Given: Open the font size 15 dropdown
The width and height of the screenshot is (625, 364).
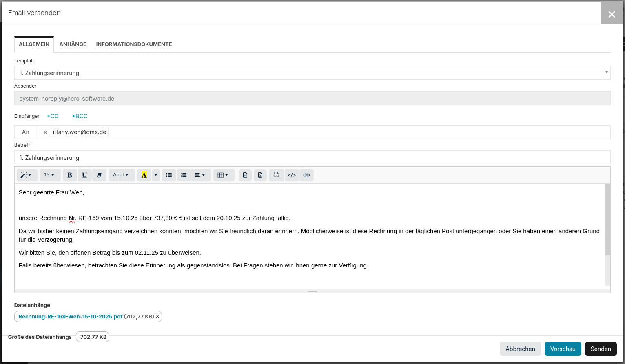Looking at the screenshot, I should 50,175.
